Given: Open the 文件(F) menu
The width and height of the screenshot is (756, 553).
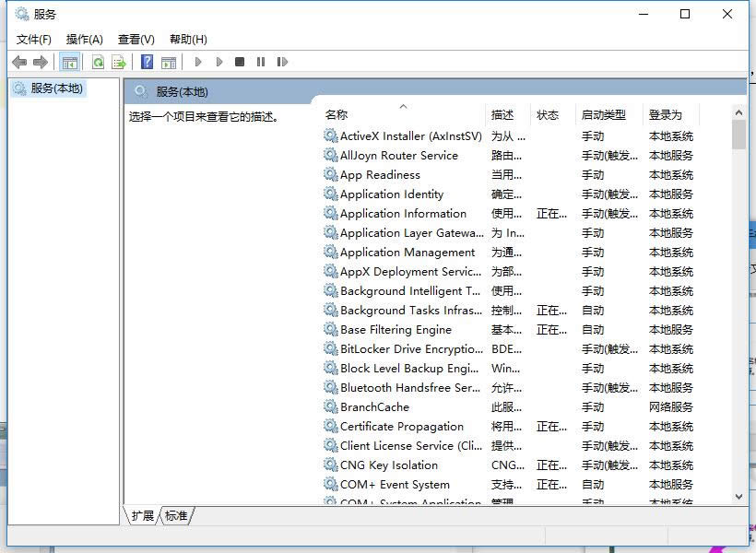Looking at the screenshot, I should pos(32,39).
